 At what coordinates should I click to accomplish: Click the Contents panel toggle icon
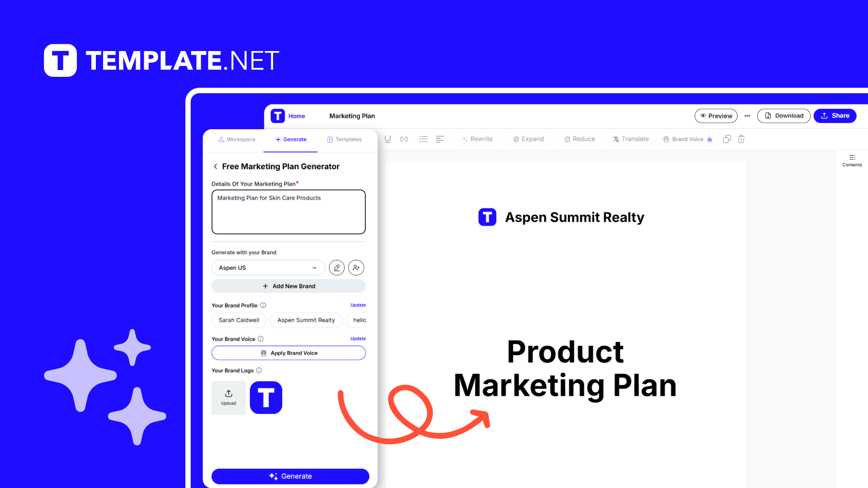pyautogui.click(x=853, y=157)
